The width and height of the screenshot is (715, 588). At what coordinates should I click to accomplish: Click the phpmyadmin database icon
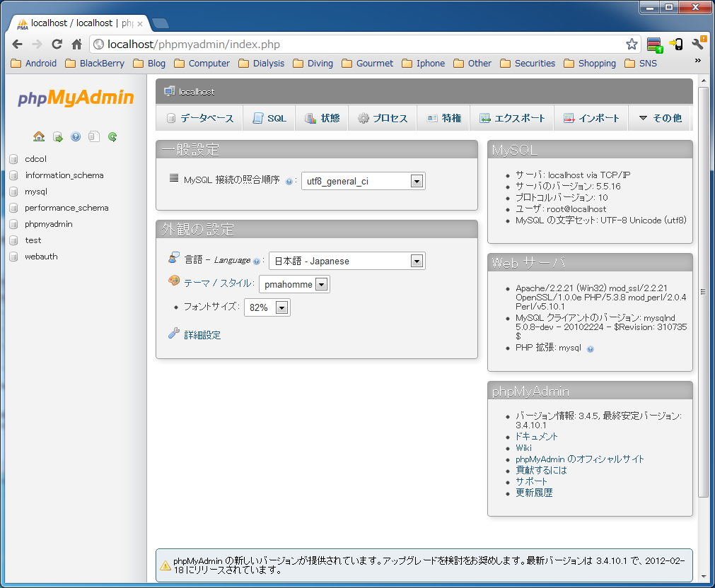(13, 224)
